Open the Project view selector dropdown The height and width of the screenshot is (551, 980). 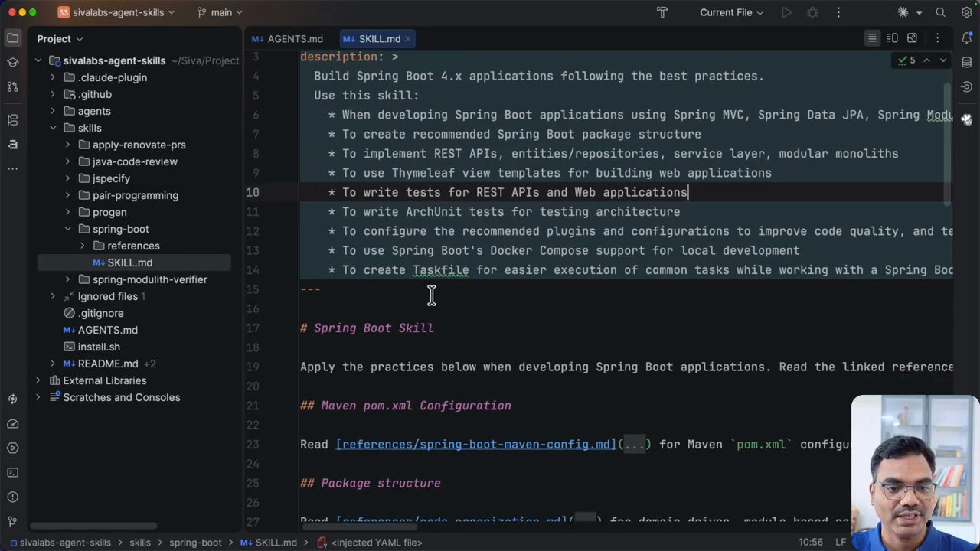(60, 38)
